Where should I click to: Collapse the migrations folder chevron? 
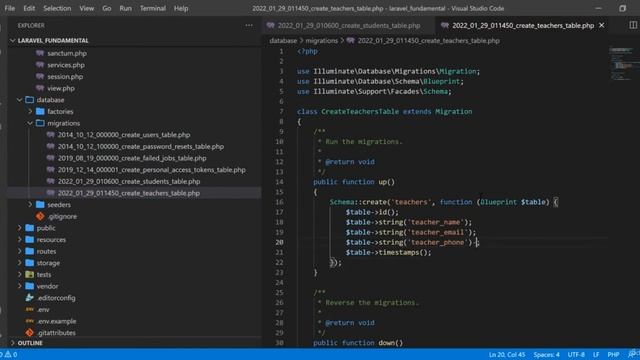pyautogui.click(x=30, y=123)
